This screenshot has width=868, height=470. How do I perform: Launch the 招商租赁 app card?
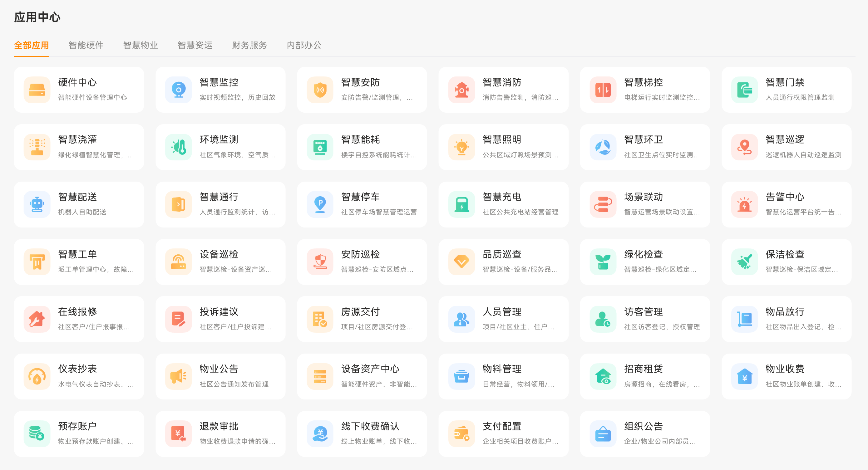pos(645,376)
